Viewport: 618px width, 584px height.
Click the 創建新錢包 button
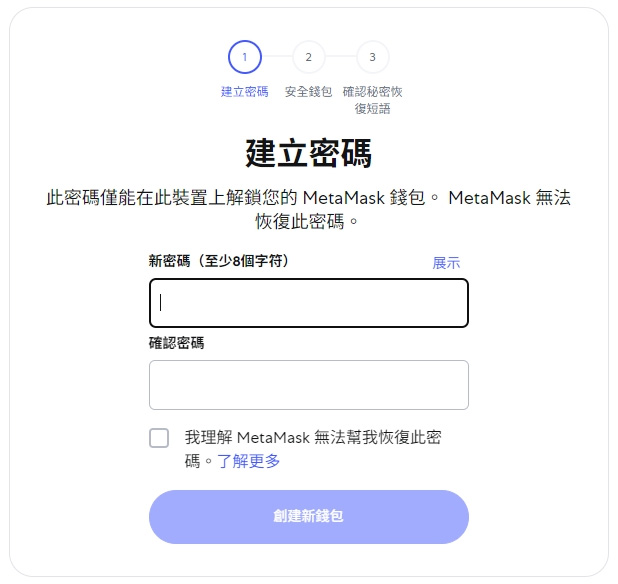coord(309,517)
